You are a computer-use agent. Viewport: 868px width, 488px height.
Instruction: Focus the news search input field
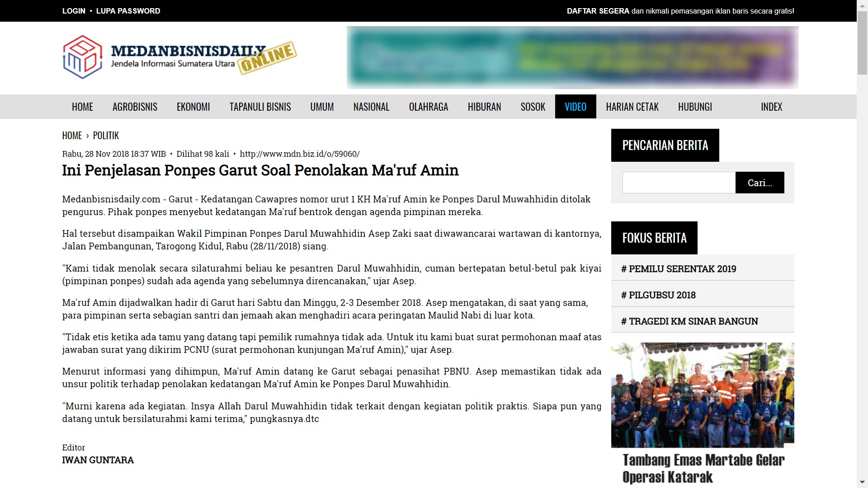[679, 183]
